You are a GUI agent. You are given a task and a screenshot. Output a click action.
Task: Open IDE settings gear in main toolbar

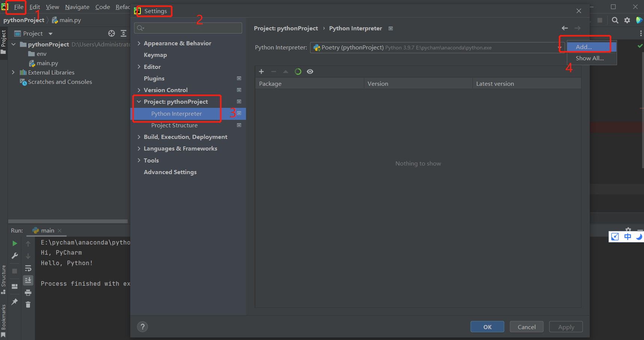coord(627,20)
